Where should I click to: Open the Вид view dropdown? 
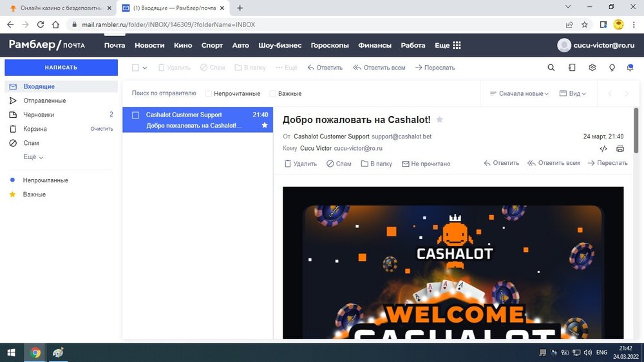tap(573, 93)
